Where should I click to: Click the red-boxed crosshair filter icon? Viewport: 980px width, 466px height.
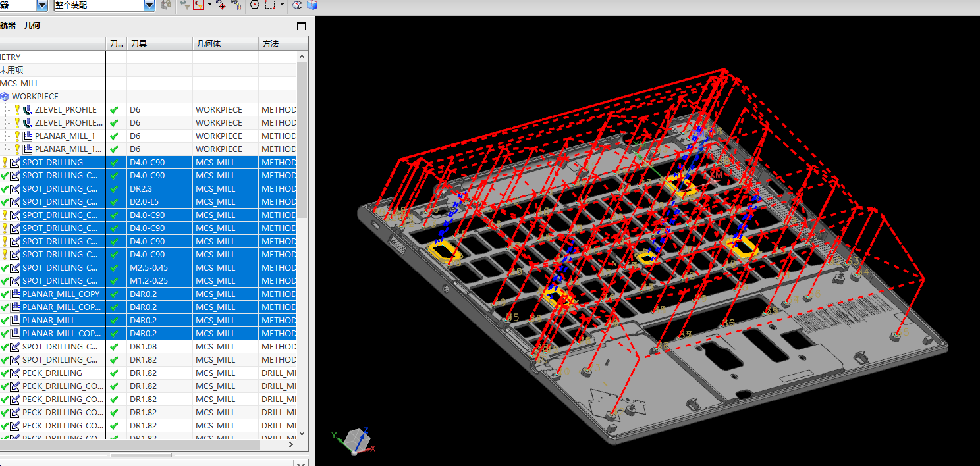pyautogui.click(x=198, y=5)
